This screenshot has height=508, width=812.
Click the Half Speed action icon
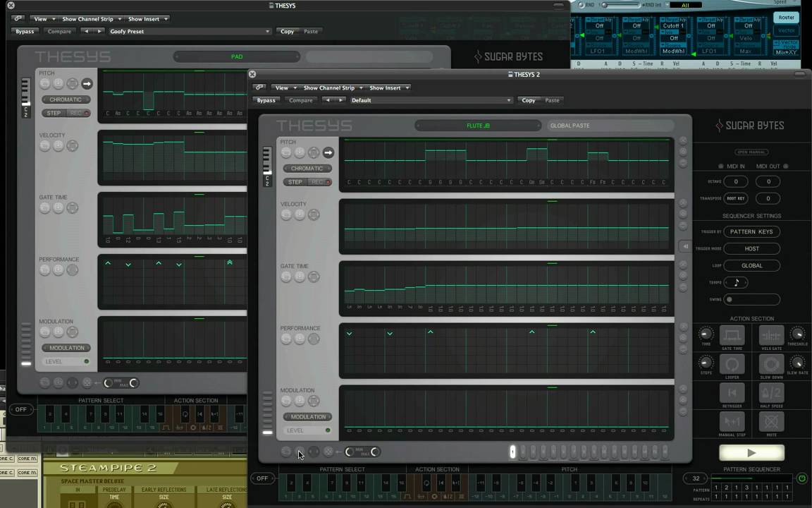[771, 393]
